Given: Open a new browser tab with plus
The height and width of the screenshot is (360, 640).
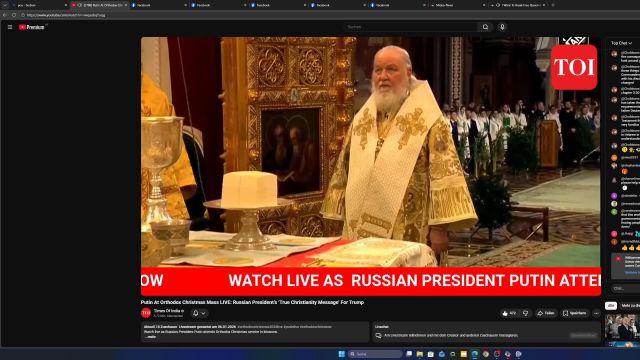Looking at the screenshot, I should click(x=553, y=5).
